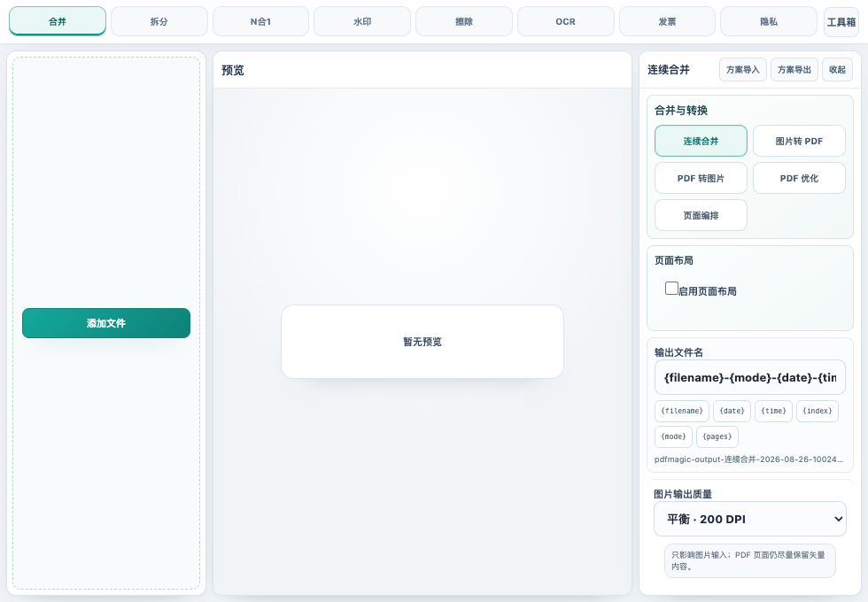The height and width of the screenshot is (602, 868).
Task: Click the pdfmagic-output filename preview text
Action: [749, 459]
